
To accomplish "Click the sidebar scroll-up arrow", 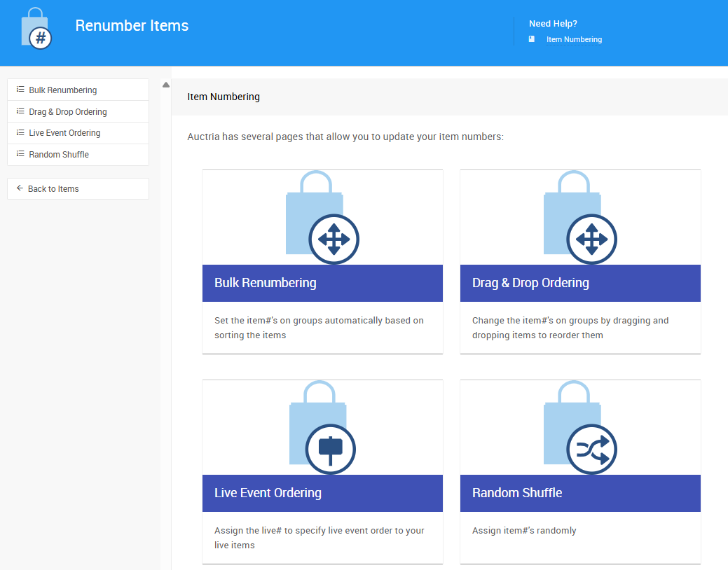I will [166, 85].
